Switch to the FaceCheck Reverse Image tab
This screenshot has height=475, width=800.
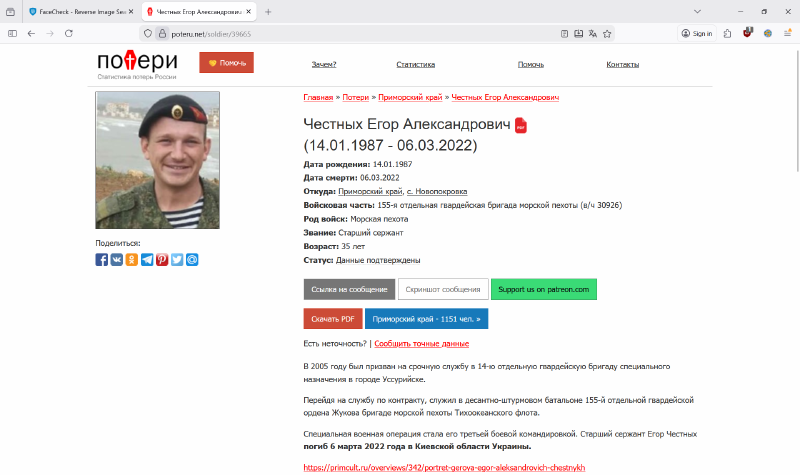click(82, 11)
